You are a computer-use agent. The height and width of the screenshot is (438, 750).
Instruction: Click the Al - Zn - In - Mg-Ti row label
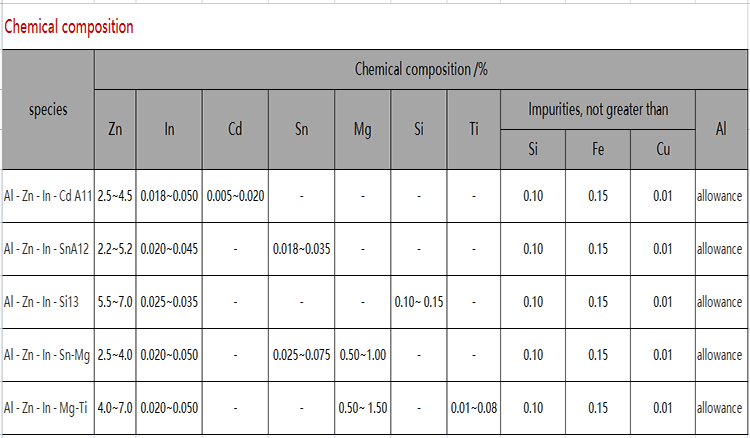point(48,407)
